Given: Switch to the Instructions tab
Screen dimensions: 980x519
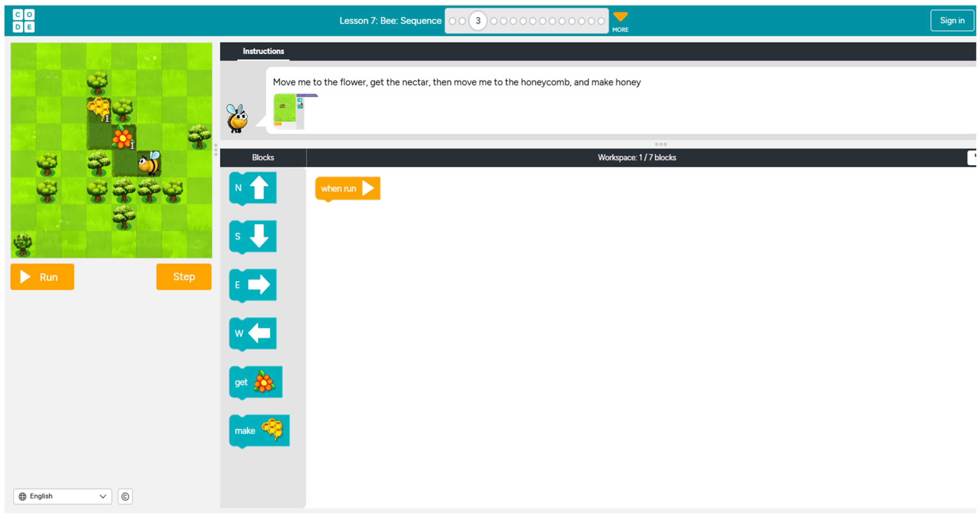Looking at the screenshot, I should point(263,51).
